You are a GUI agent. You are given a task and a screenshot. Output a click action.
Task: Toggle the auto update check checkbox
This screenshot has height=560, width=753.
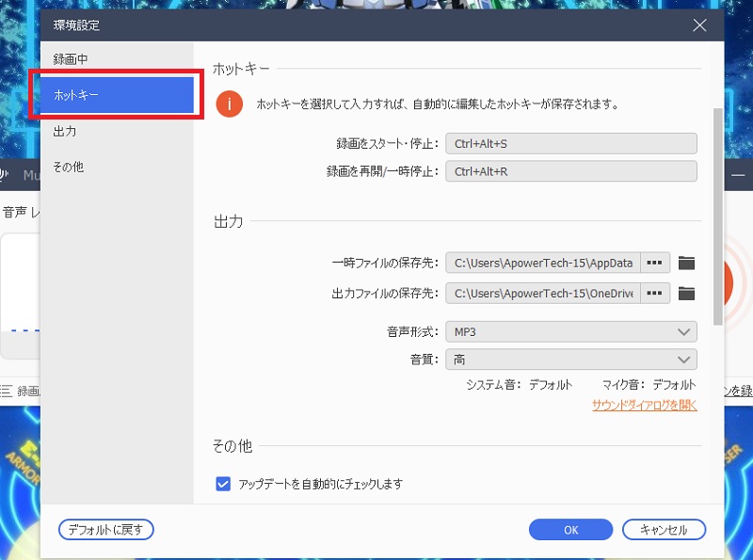point(223,484)
